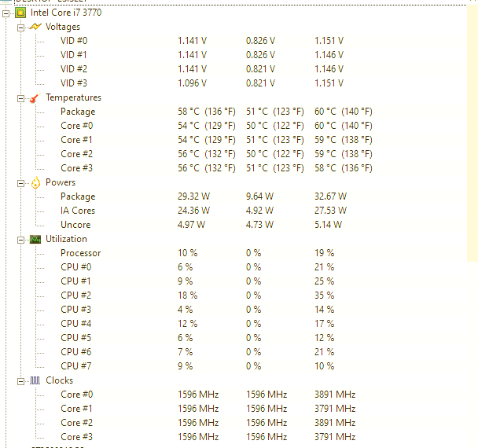The height and width of the screenshot is (448, 478).
Task: Click the 3791 MHz value for Core #3
Action: [x=335, y=437]
